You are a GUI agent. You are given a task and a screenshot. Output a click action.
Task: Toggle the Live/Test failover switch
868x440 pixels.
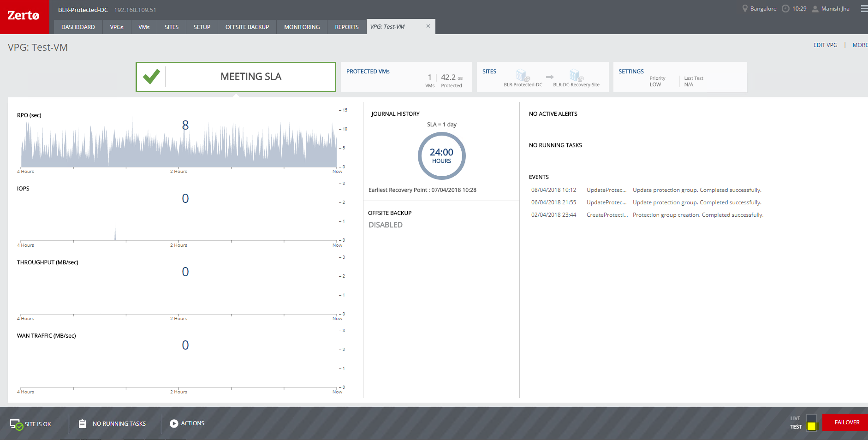click(x=811, y=422)
